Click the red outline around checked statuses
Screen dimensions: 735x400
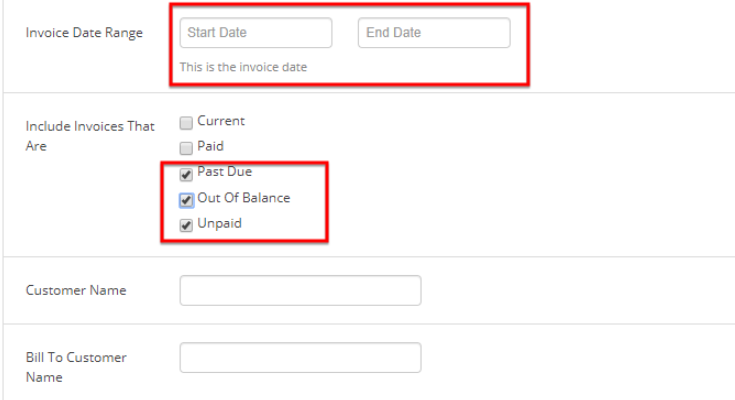[x=326, y=200]
